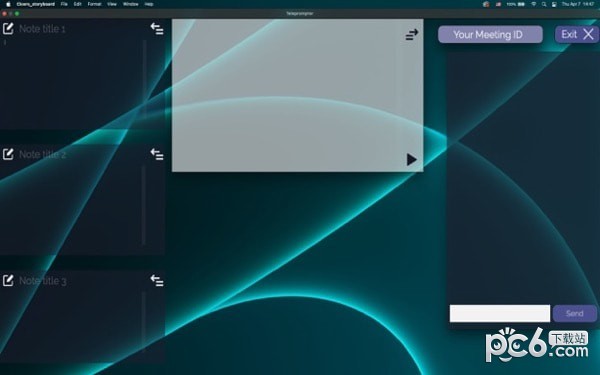Open the Format menu

(x=94, y=4)
